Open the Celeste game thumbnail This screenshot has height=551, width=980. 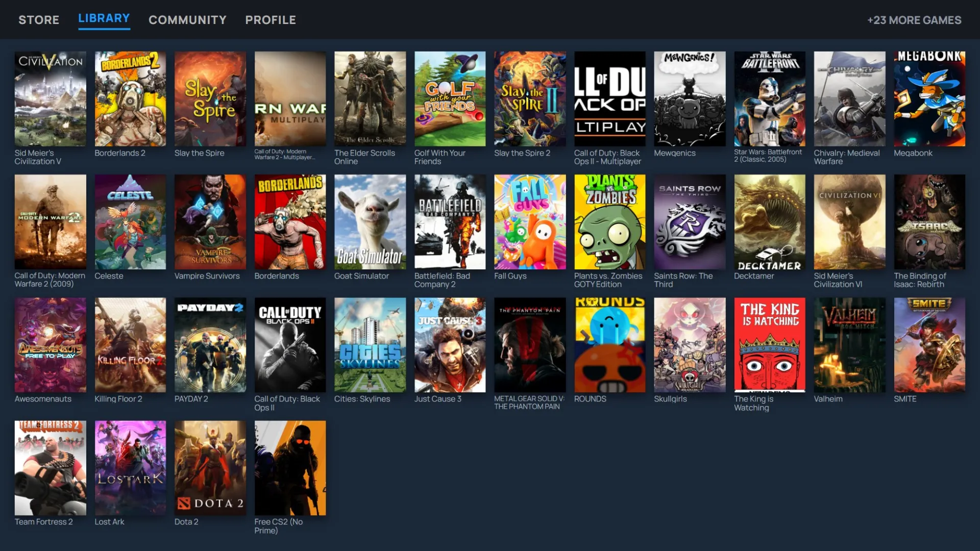tap(130, 222)
